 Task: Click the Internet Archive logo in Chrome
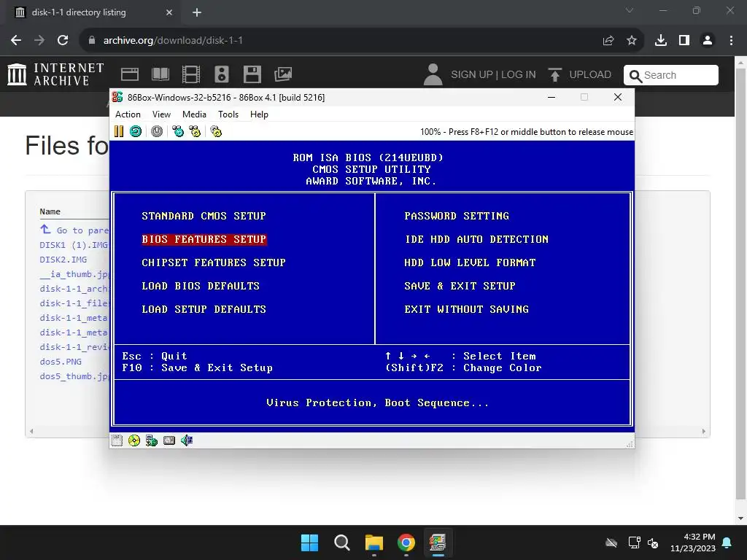click(55, 74)
